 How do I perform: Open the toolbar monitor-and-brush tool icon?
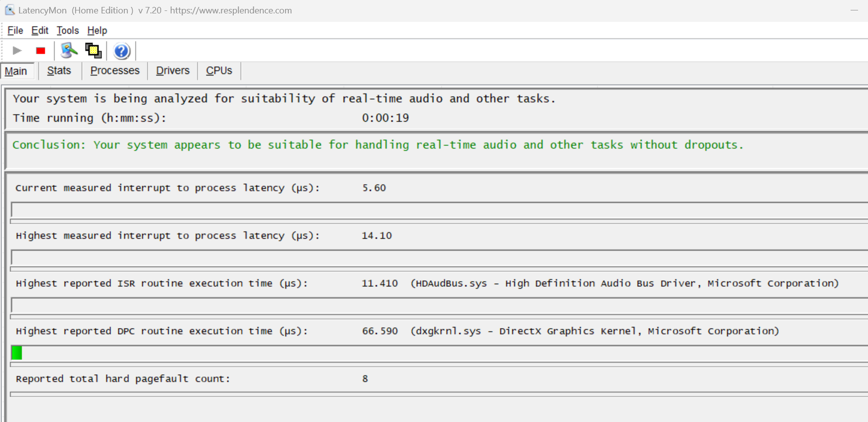[x=69, y=51]
